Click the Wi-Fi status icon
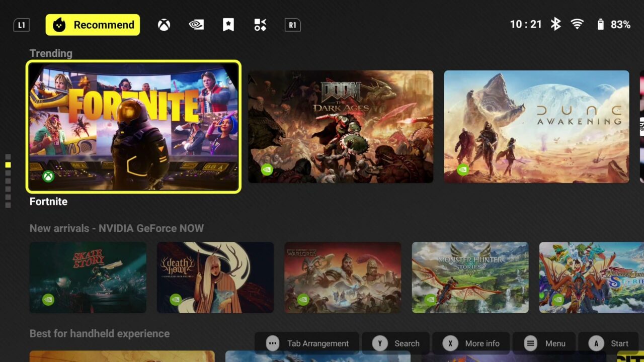The height and width of the screenshot is (362, 644). click(577, 24)
